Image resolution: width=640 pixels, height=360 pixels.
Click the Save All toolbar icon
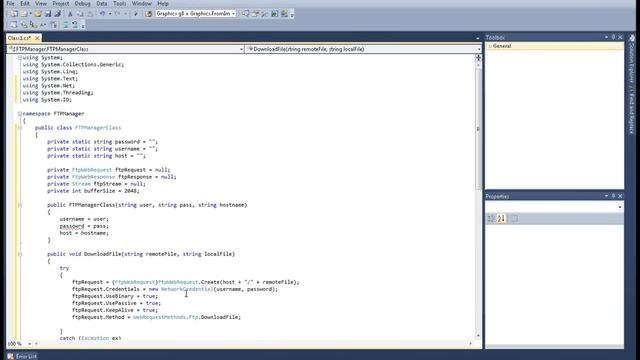pos(58,14)
